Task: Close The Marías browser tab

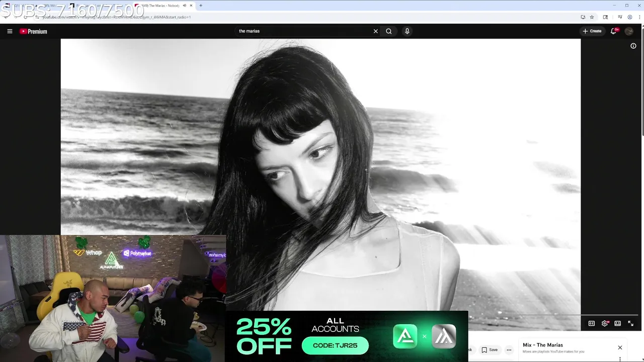Action: click(x=191, y=6)
